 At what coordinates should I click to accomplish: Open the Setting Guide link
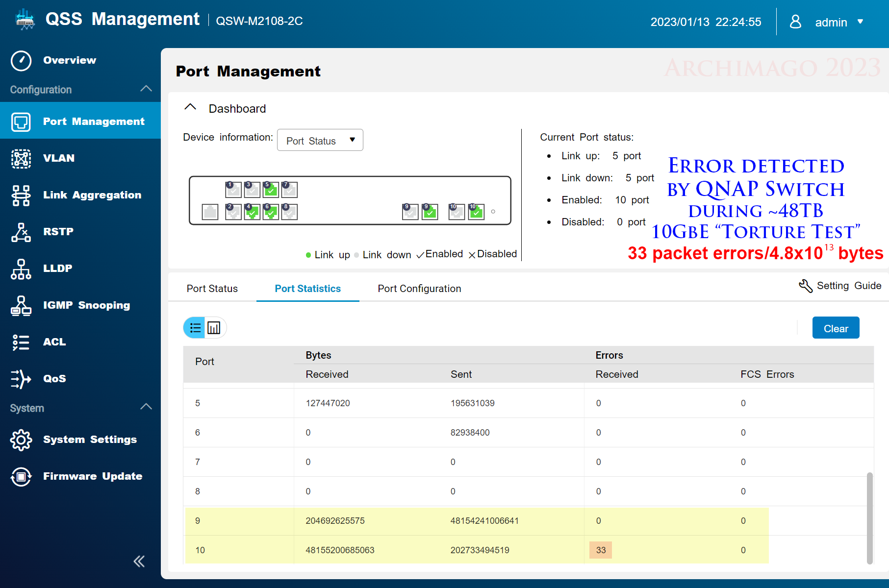click(x=849, y=286)
